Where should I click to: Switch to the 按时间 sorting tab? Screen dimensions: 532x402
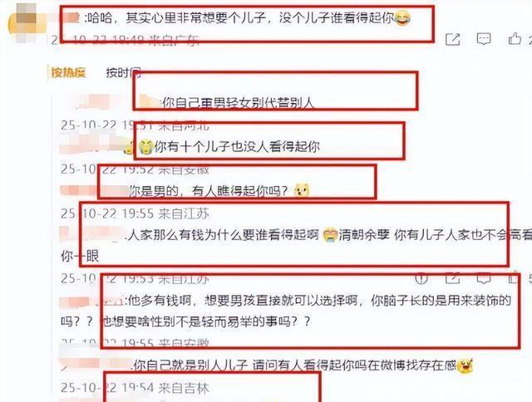pyautogui.click(x=124, y=72)
